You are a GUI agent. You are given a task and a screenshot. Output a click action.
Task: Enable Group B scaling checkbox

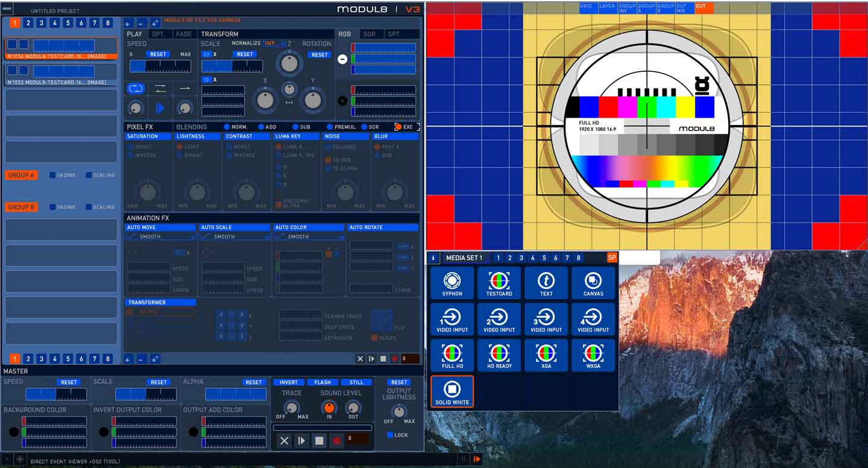point(89,207)
